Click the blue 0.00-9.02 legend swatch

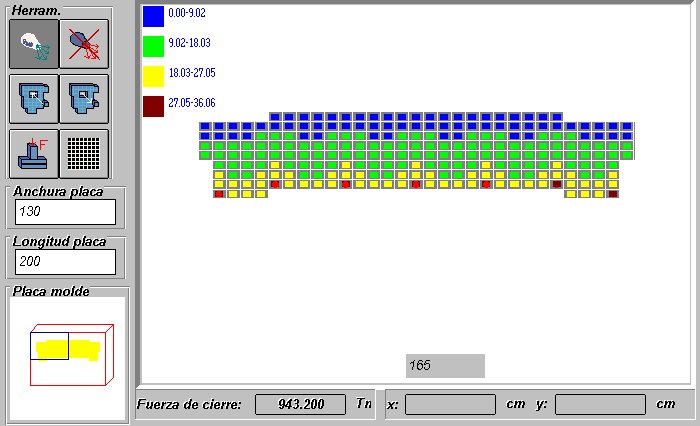153,16
